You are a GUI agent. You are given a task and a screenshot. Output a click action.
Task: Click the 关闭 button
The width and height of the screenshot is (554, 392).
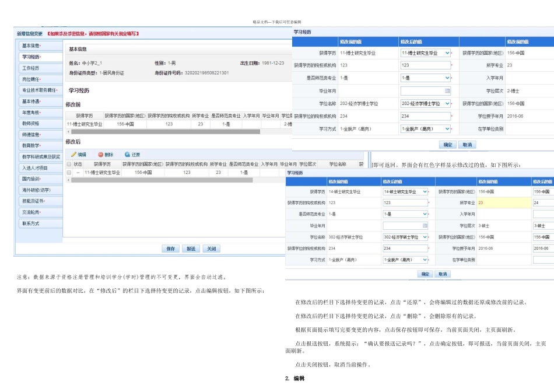212,249
